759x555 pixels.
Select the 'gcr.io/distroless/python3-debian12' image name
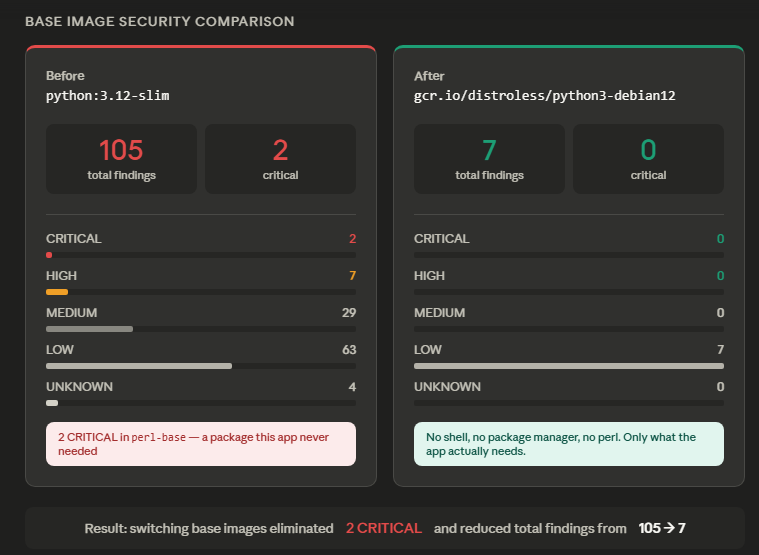pyautogui.click(x=545, y=96)
